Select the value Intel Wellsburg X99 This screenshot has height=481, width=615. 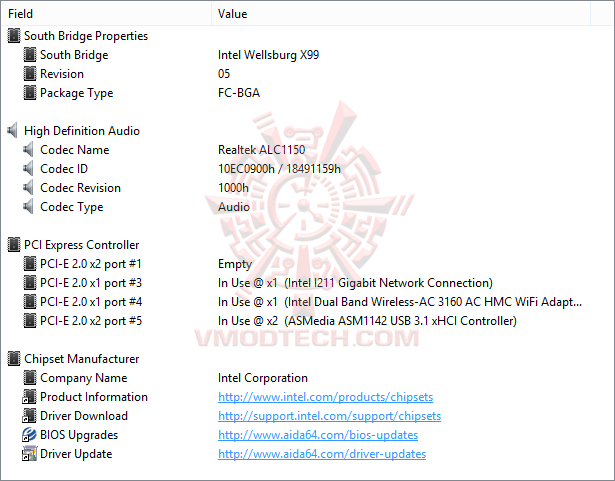click(269, 55)
